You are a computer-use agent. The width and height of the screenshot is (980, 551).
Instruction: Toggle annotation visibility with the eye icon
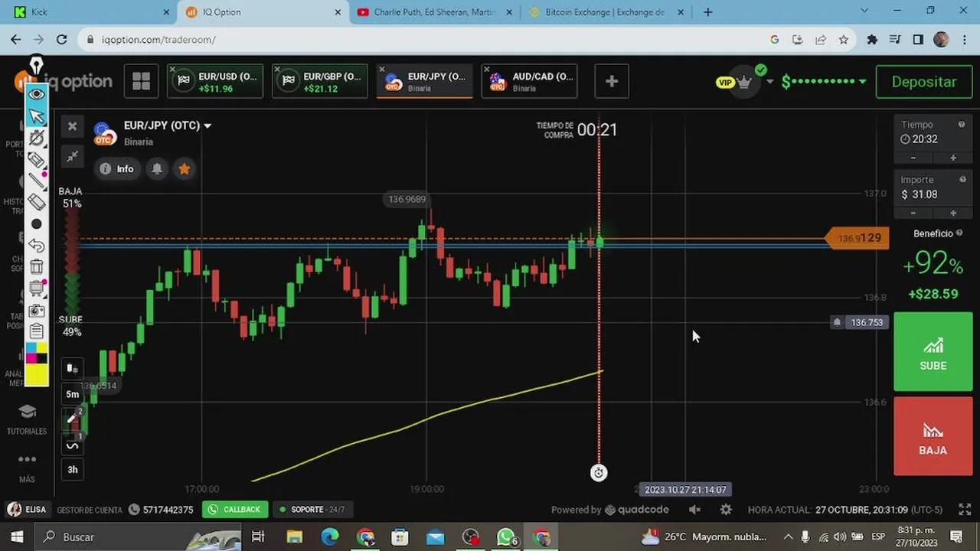(x=36, y=93)
